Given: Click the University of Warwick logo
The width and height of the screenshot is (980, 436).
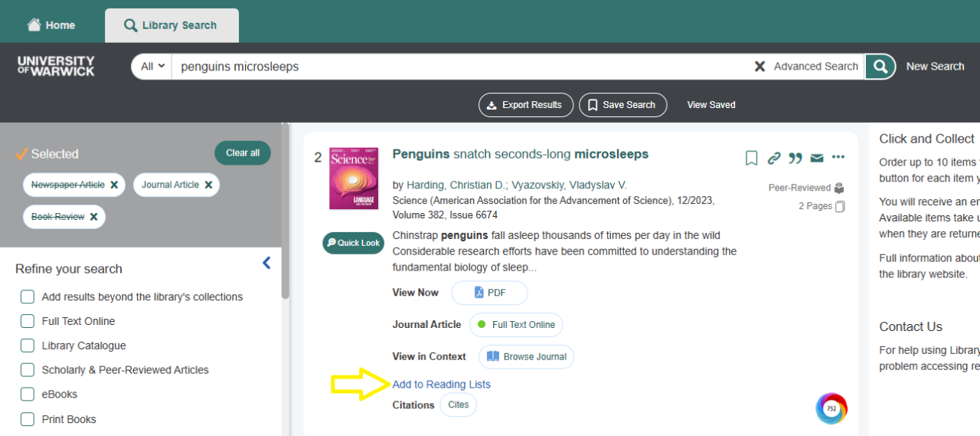Looking at the screenshot, I should (x=56, y=66).
